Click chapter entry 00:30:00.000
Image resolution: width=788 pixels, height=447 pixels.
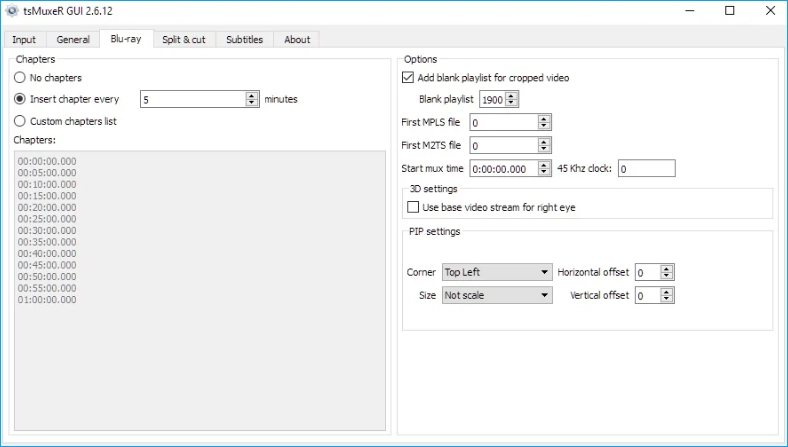tap(47, 231)
